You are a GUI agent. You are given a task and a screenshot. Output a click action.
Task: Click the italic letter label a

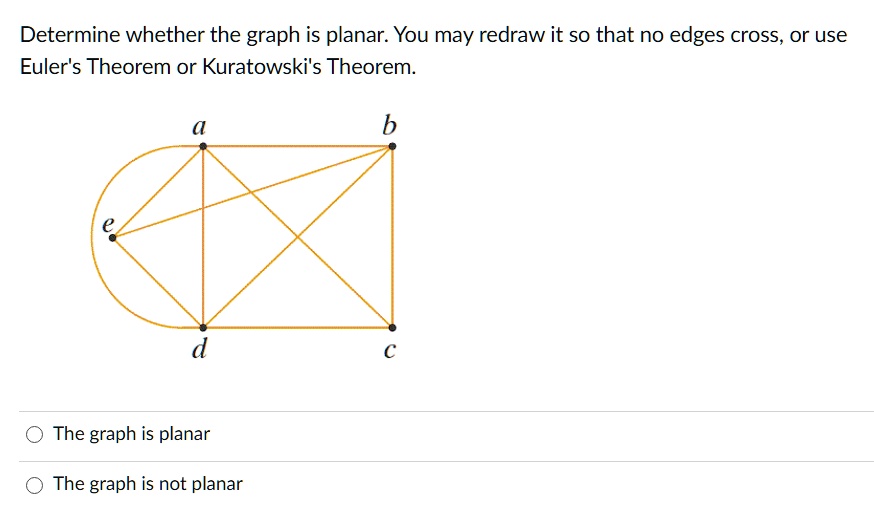click(199, 127)
